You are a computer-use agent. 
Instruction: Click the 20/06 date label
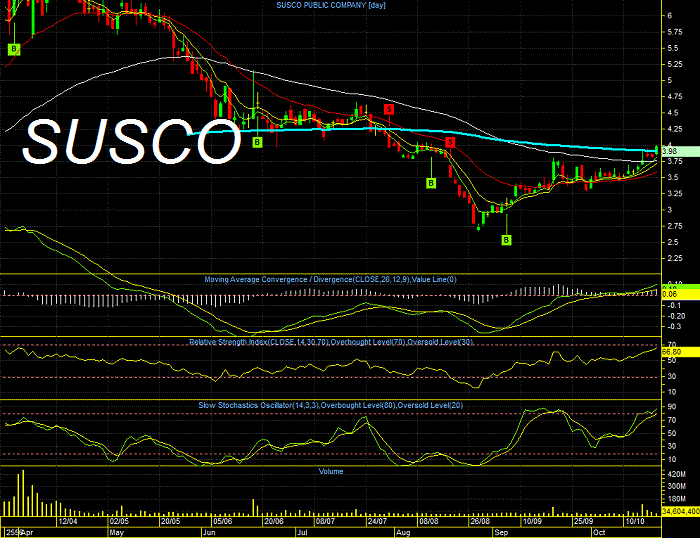pyautogui.click(x=274, y=521)
